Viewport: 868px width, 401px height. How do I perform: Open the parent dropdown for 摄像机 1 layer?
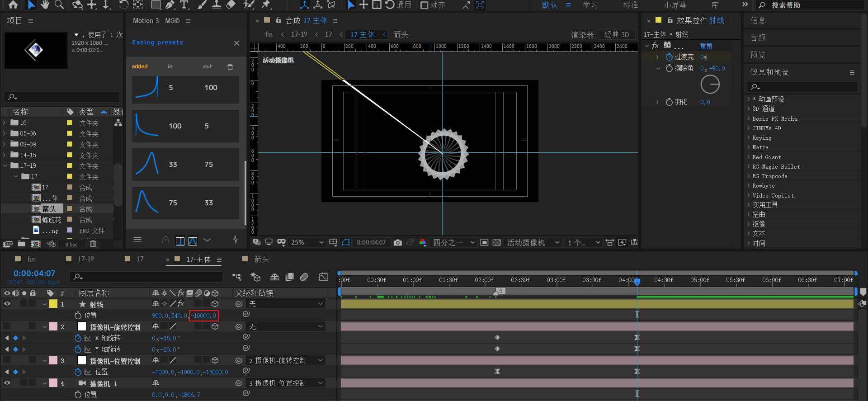click(286, 383)
